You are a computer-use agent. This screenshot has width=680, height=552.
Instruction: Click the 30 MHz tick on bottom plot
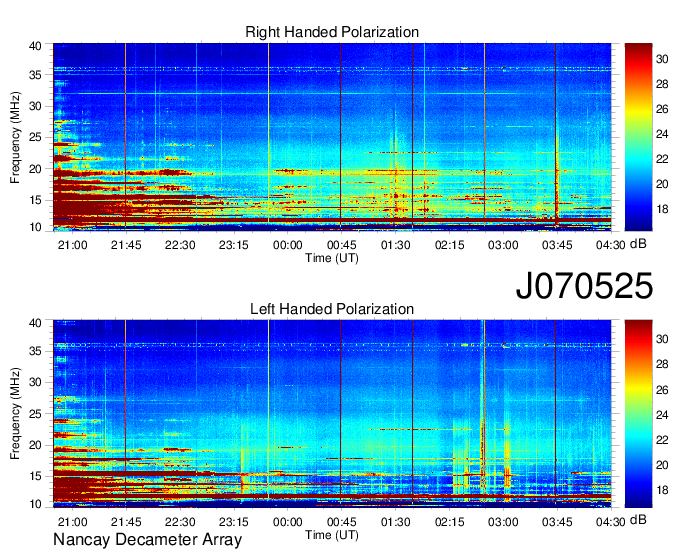tap(35, 382)
